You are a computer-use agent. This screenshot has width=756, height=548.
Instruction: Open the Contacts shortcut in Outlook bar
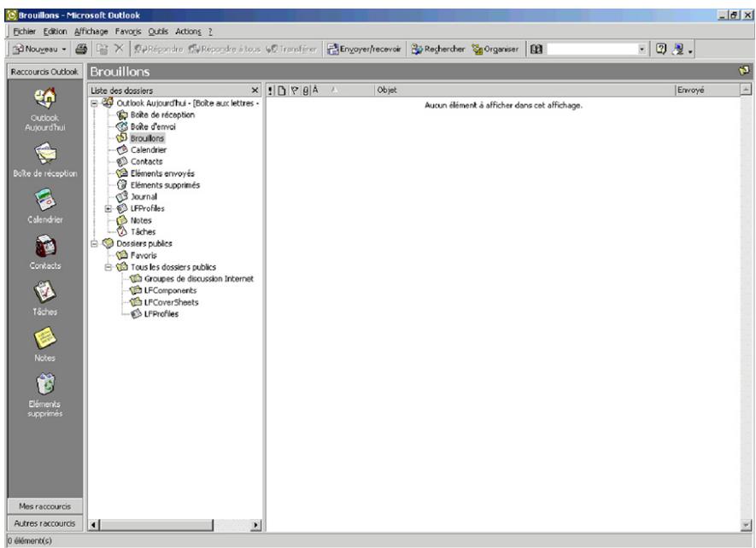(x=44, y=246)
